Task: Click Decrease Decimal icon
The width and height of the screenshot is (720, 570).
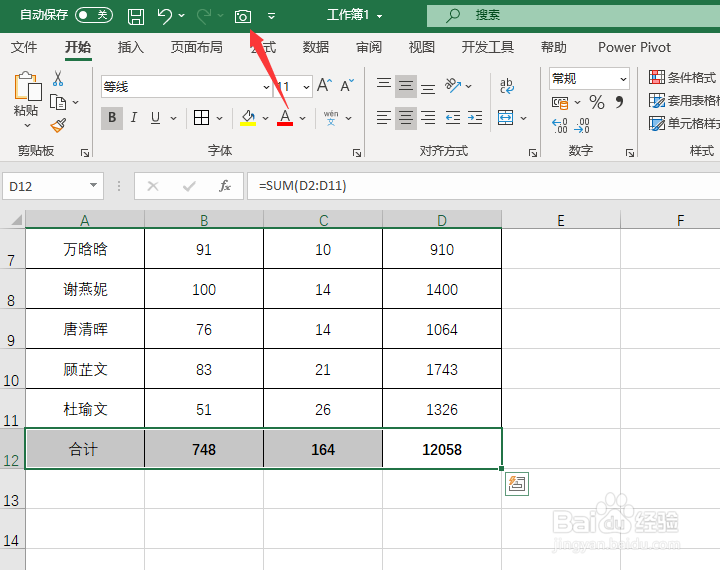Action: click(581, 125)
